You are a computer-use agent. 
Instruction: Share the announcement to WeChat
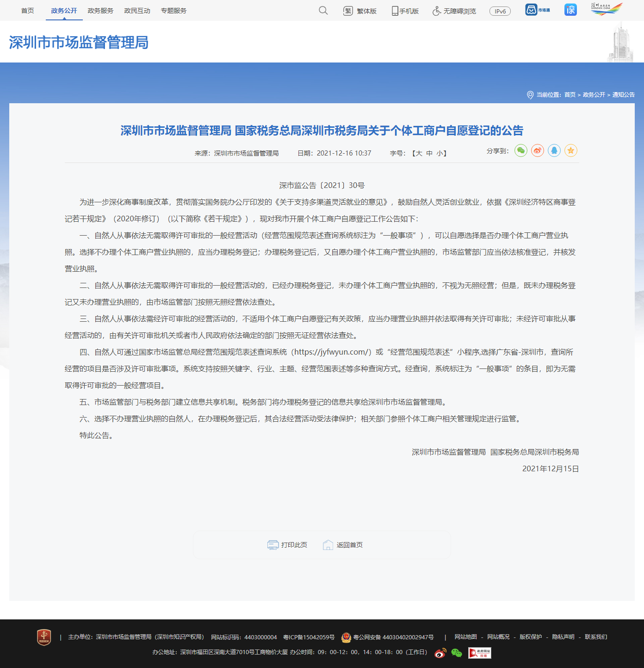[x=520, y=151]
